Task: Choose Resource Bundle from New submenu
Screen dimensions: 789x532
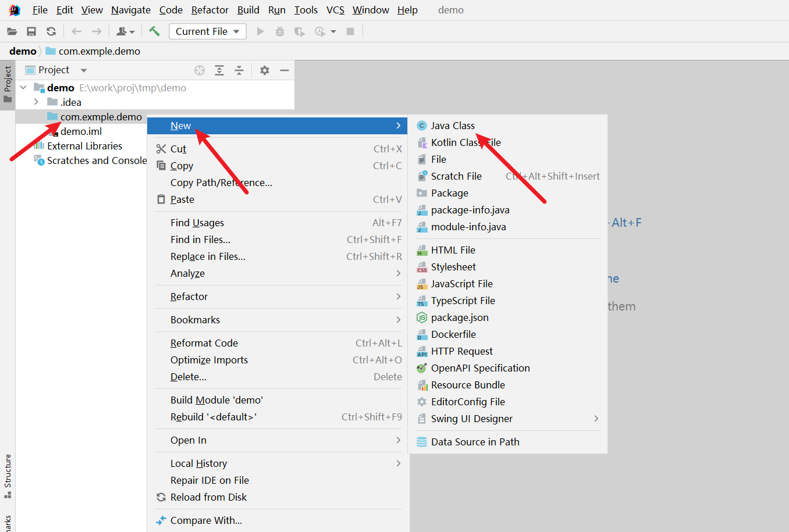Action: click(508, 385)
